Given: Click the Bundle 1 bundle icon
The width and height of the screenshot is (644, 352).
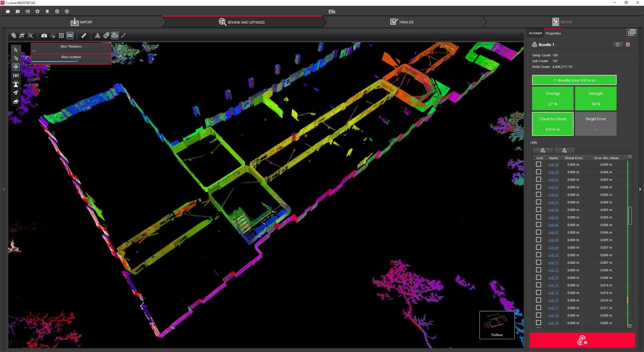Looking at the screenshot, I should (x=535, y=44).
